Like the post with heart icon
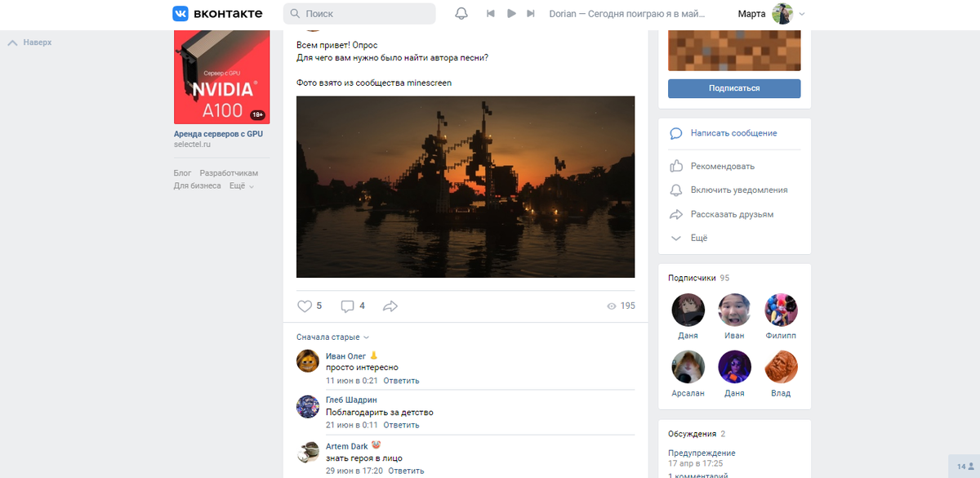The width and height of the screenshot is (980, 478). (305, 306)
